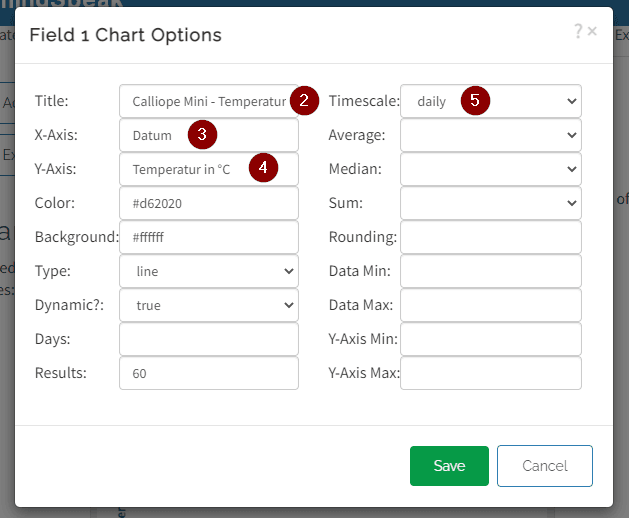Expand the Sum dropdown

pos(490,203)
